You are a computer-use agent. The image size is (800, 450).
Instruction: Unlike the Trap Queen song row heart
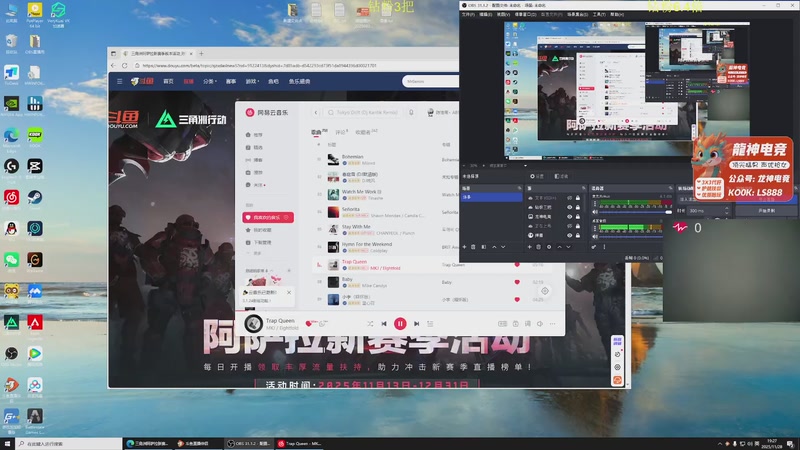click(x=517, y=265)
